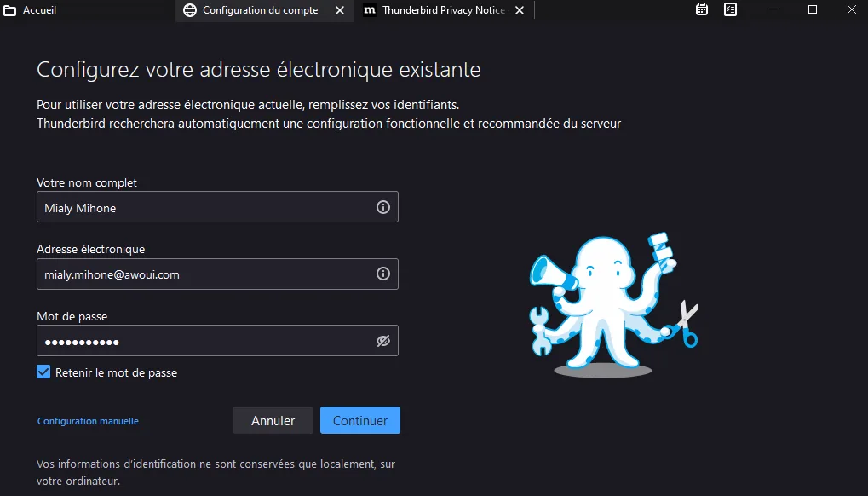Focus the Votre nom complet field
This screenshot has height=496, width=868.
pyautogui.click(x=217, y=207)
